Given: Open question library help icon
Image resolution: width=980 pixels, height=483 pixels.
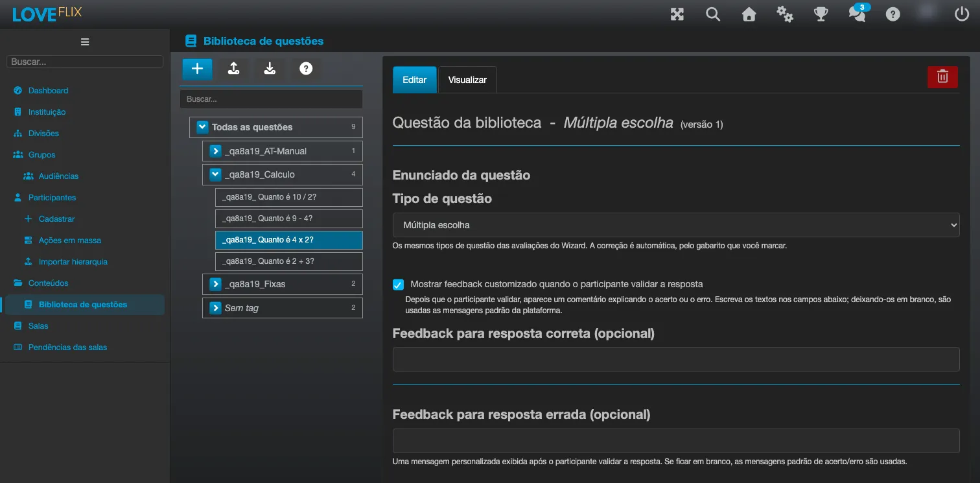Looking at the screenshot, I should click(306, 69).
